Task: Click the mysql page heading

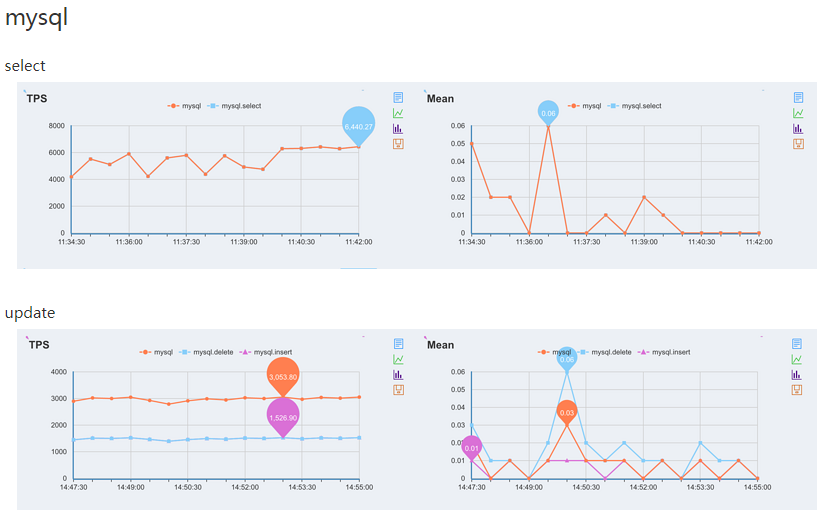Action: 37,17
